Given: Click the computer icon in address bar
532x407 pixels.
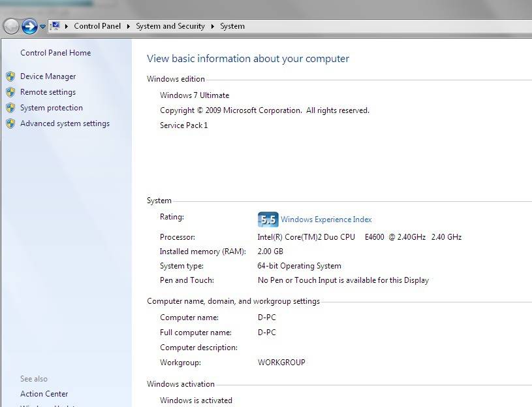Looking at the screenshot, I should coord(55,25).
